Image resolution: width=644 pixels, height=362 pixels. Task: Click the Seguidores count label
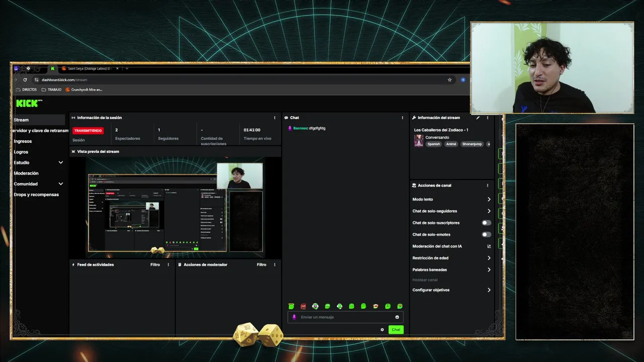(168, 138)
